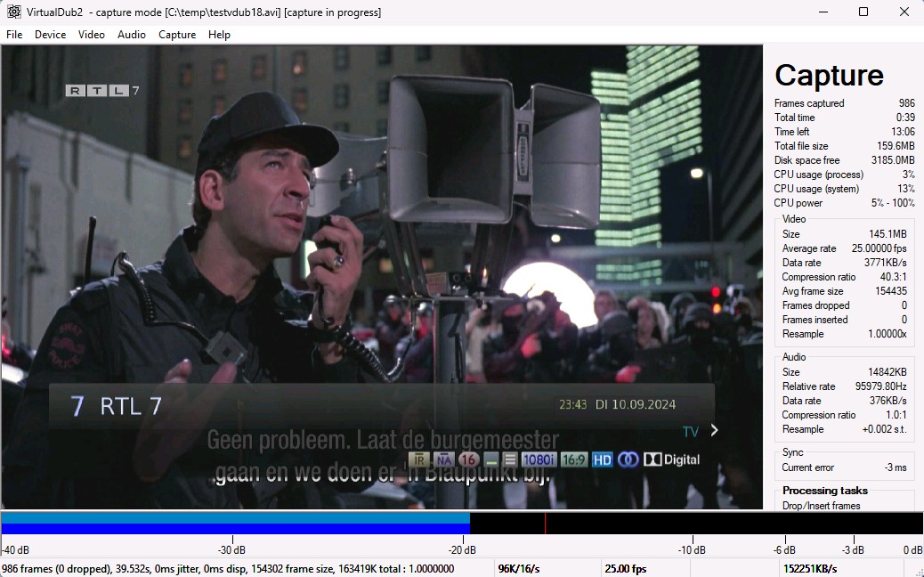Click the "Processing tasks" heading
924x577 pixels.
[825, 491]
